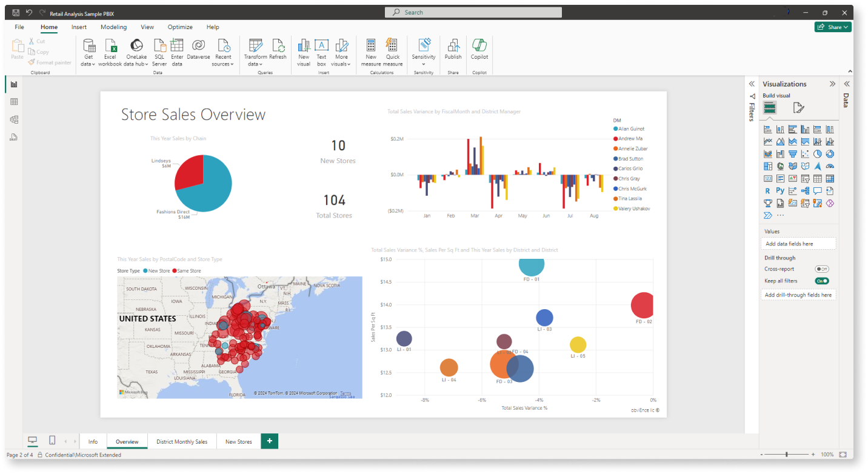Open Model view in left sidebar
Viewport: 868px width, 474px height.
click(x=14, y=119)
